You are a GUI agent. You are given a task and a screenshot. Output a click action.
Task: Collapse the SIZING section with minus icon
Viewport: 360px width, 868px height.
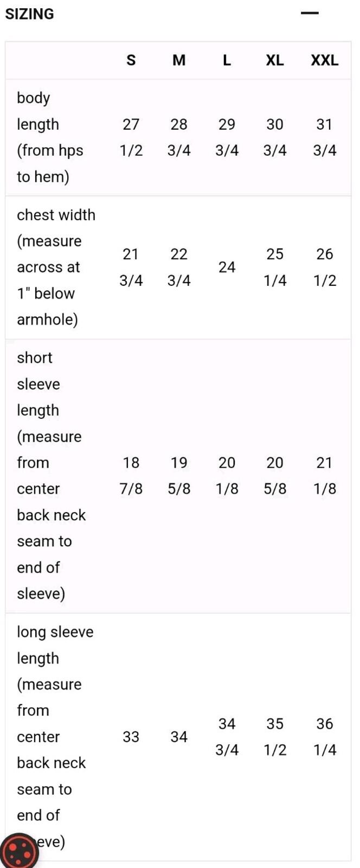click(310, 13)
